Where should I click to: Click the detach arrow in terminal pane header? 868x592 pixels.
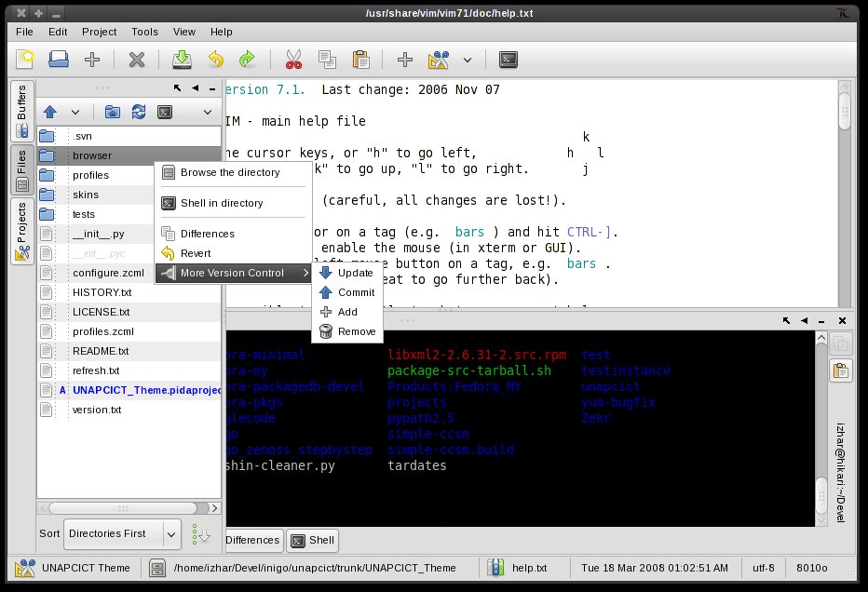(x=786, y=320)
